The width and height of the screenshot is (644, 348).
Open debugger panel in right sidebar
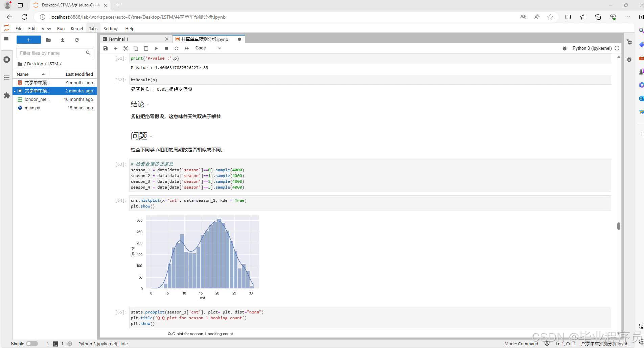(x=629, y=60)
